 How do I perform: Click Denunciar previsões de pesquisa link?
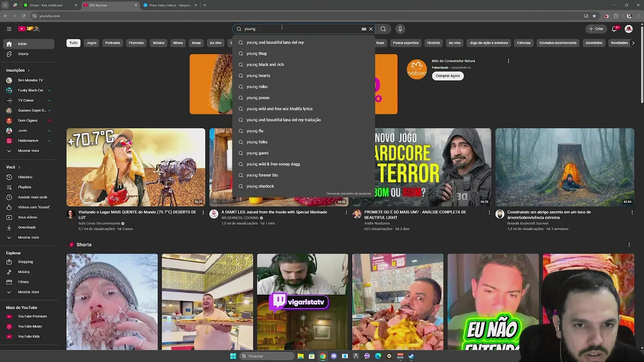point(348,194)
